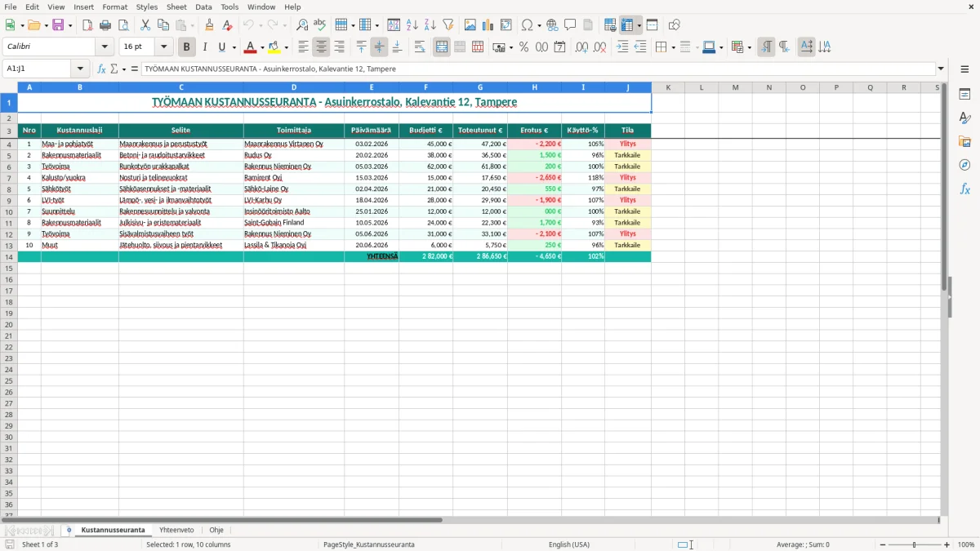Click Add Decimal Place icon
The width and height of the screenshot is (980, 551).
coord(581,47)
